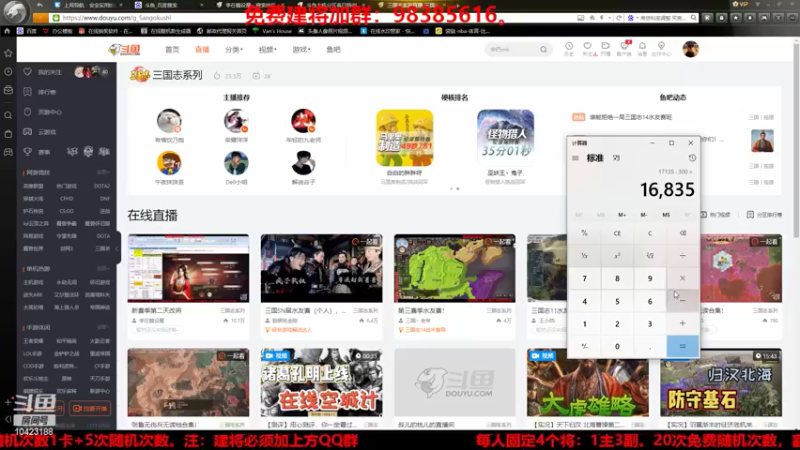Select the 直播 live tab
The height and width of the screenshot is (450, 800).
click(202, 49)
